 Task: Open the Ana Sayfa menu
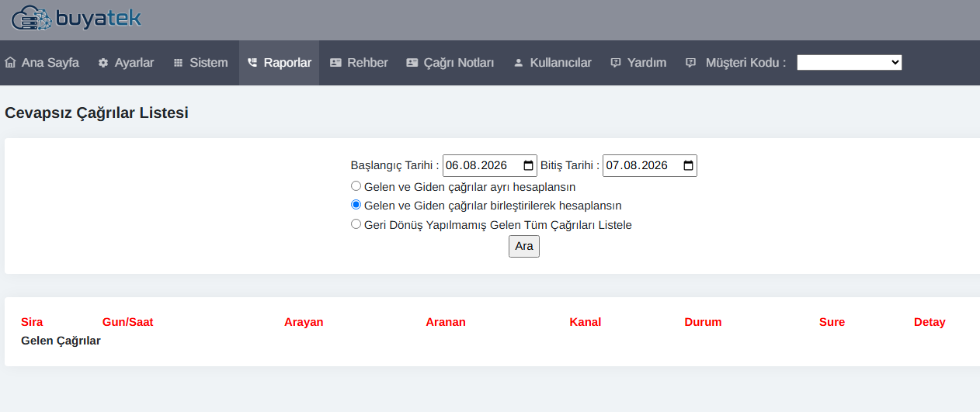[42, 63]
